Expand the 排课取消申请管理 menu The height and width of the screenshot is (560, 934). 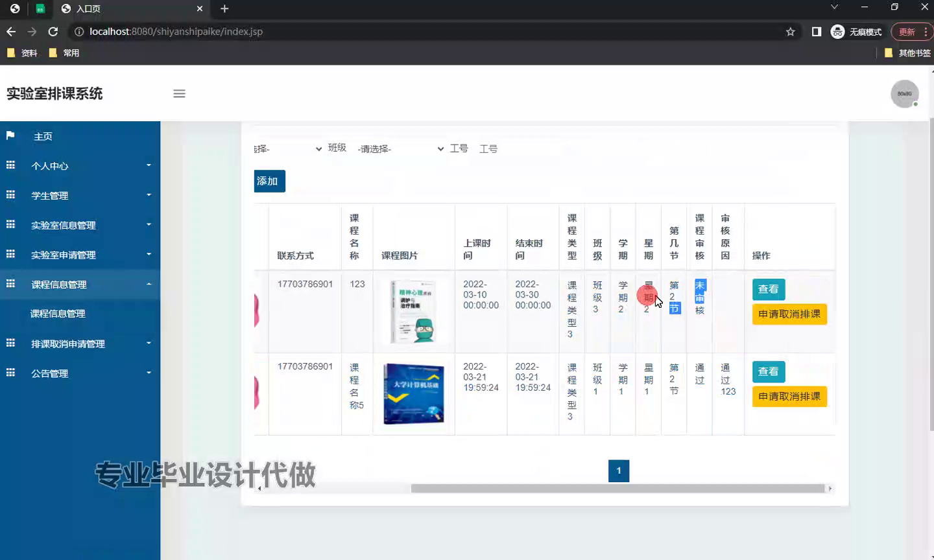tap(80, 344)
